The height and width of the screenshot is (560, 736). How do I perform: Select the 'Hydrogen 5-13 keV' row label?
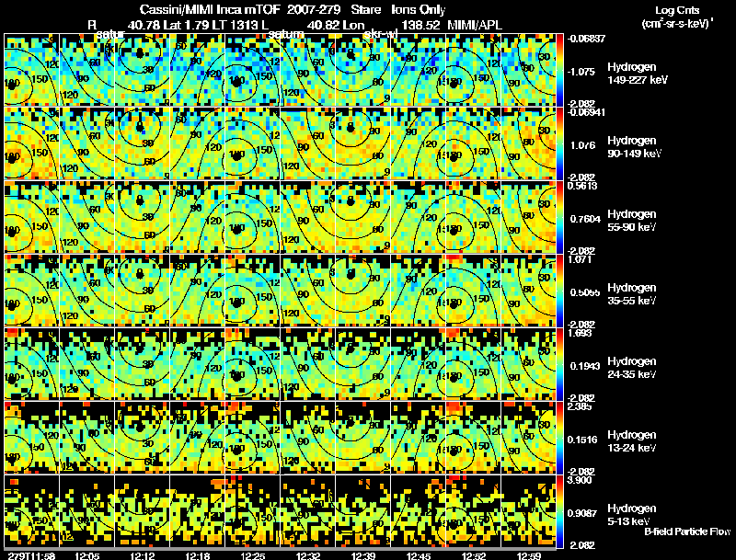pos(632,515)
